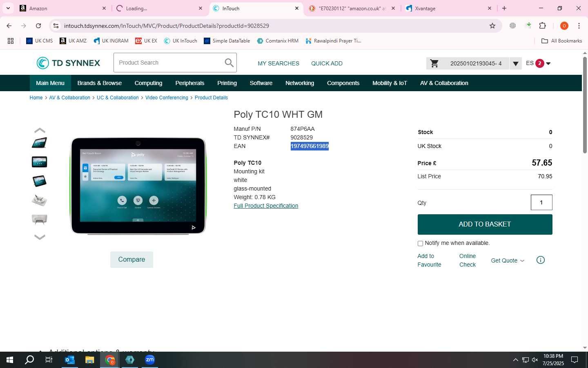This screenshot has width=588, height=368.
Task: Open the Windows Start menu
Action: point(10,360)
